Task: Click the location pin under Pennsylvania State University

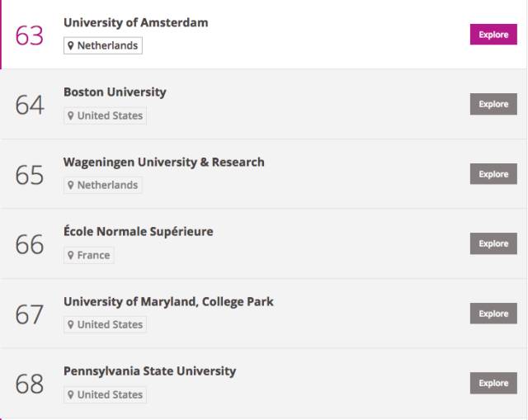Action: click(70, 394)
